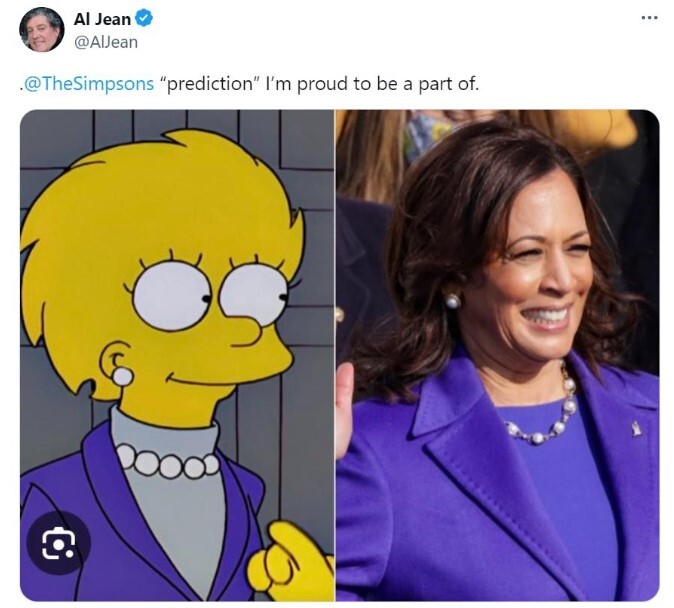Open the cartoon image on the left

[x=177, y=355]
